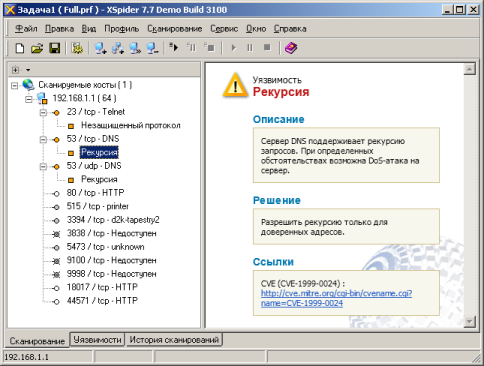Click the fourth computer icon with minus
Image resolution: width=484 pixels, height=366 pixels.
pyautogui.click(x=152, y=48)
